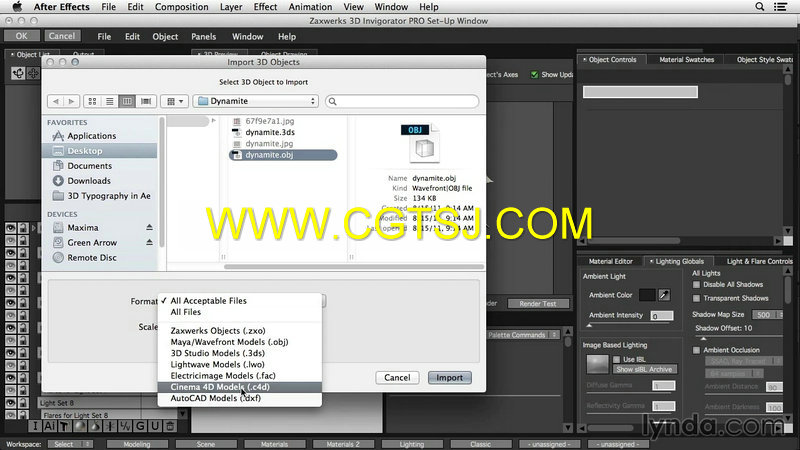Eject the Maxima device
The image size is (800, 450).
149,227
